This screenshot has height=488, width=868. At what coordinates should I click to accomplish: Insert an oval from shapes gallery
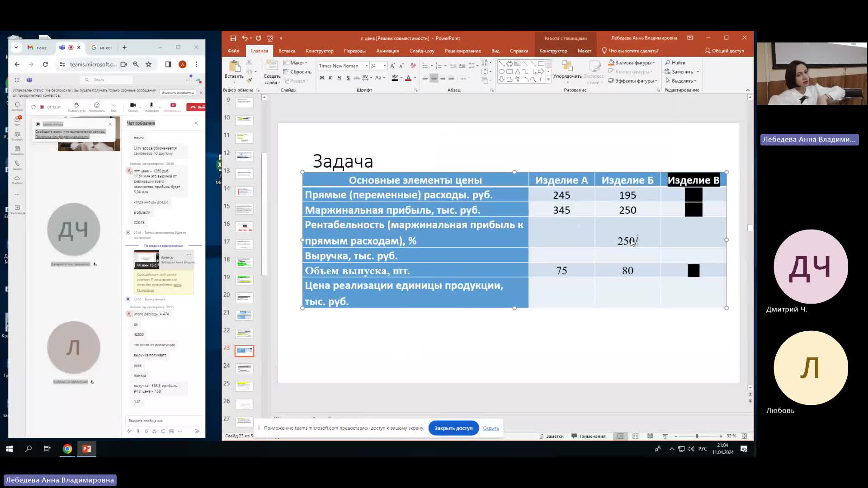pyautogui.click(x=501, y=71)
